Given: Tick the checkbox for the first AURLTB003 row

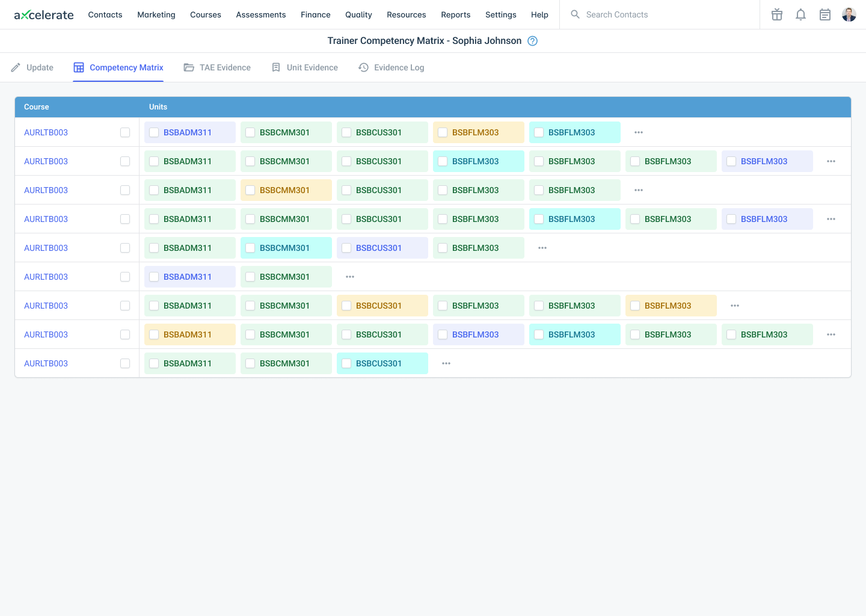Looking at the screenshot, I should pos(125,132).
